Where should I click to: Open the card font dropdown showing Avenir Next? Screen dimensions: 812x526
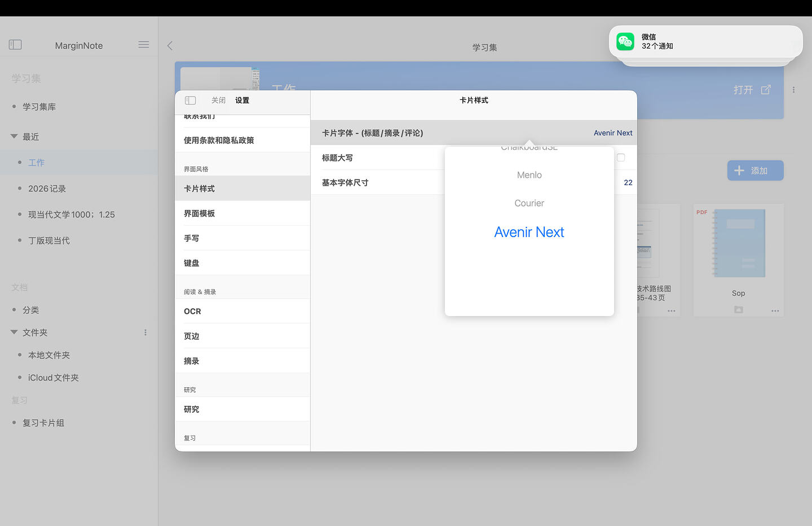(x=613, y=133)
